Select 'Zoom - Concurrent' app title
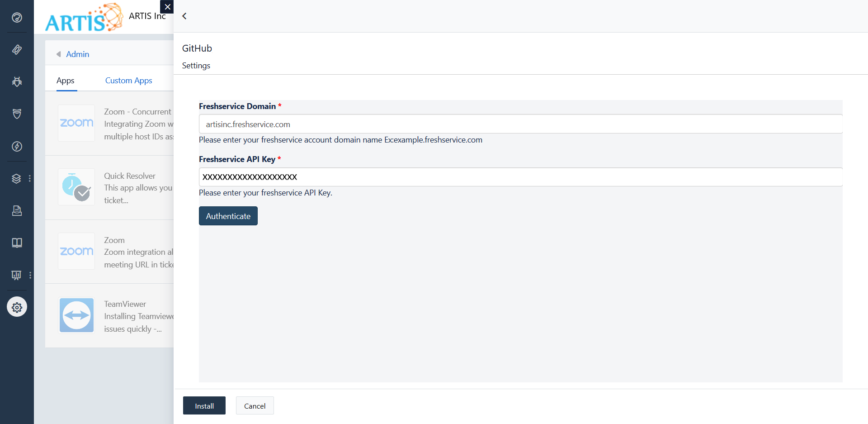Screen dimensions: 868x424 point(137,112)
